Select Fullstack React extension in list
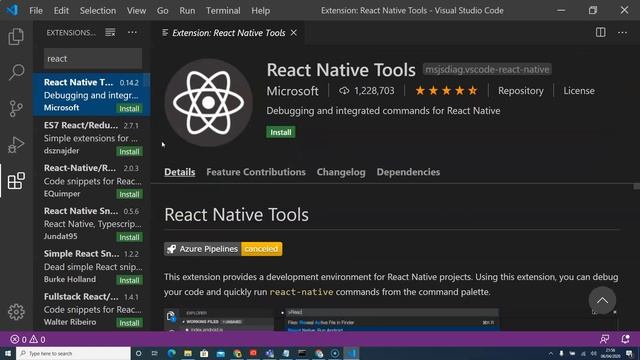This screenshot has width=640, height=360. tap(91, 309)
